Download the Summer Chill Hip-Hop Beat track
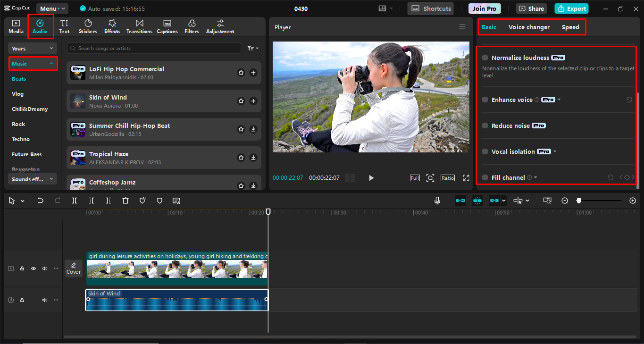Screen dimensions: 644x344 click(253, 129)
